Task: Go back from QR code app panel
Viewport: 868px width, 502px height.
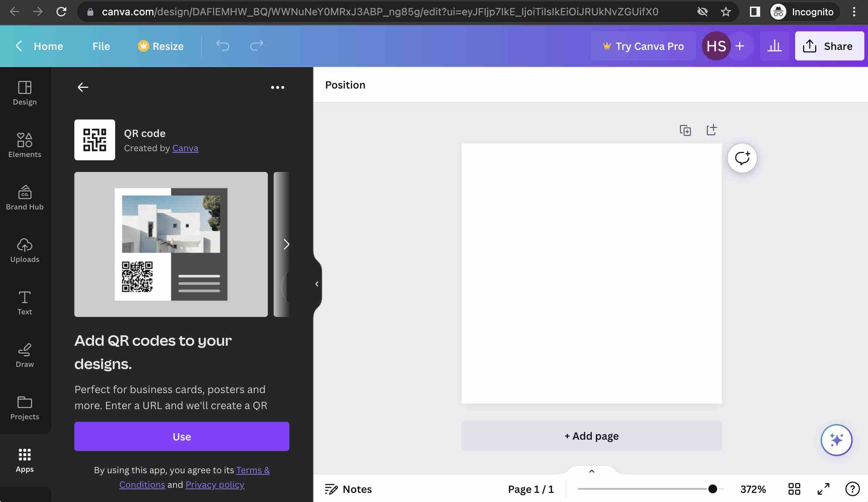Action: pos(83,87)
